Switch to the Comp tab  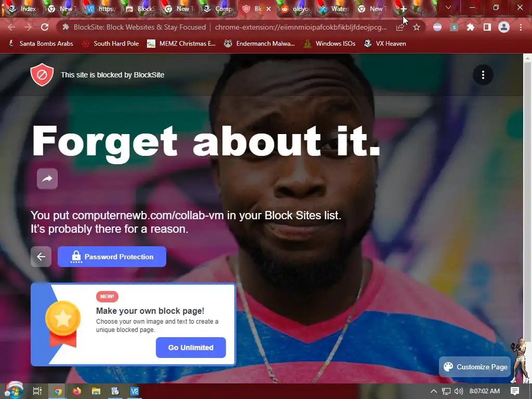pyautogui.click(x=218, y=9)
